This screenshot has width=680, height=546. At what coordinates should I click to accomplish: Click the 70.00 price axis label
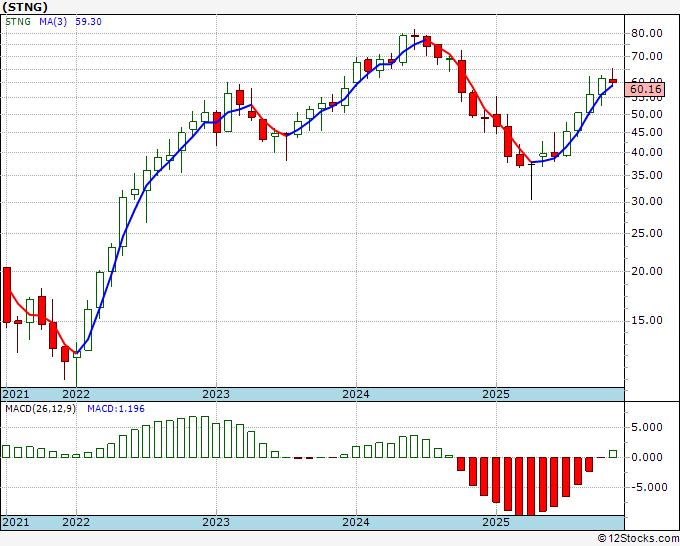[x=647, y=56]
